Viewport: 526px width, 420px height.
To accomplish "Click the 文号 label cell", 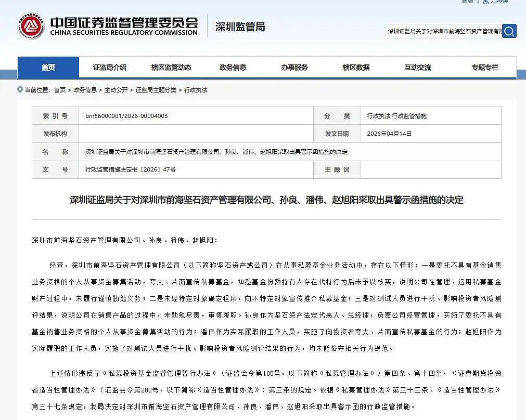I will click(55, 169).
